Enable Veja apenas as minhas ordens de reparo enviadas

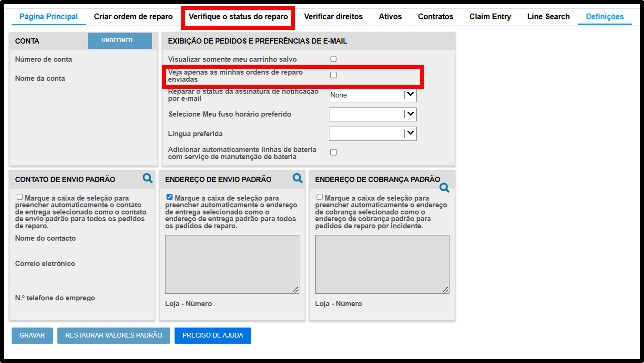pos(333,75)
